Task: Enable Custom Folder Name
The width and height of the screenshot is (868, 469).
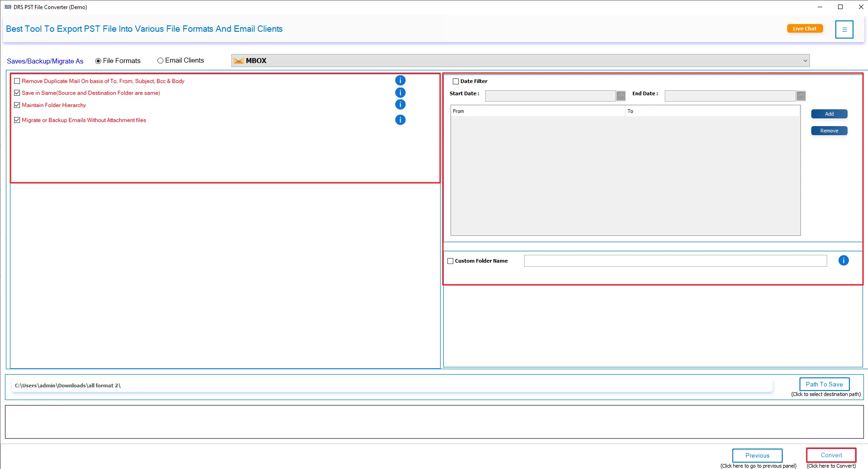Action: pos(450,260)
